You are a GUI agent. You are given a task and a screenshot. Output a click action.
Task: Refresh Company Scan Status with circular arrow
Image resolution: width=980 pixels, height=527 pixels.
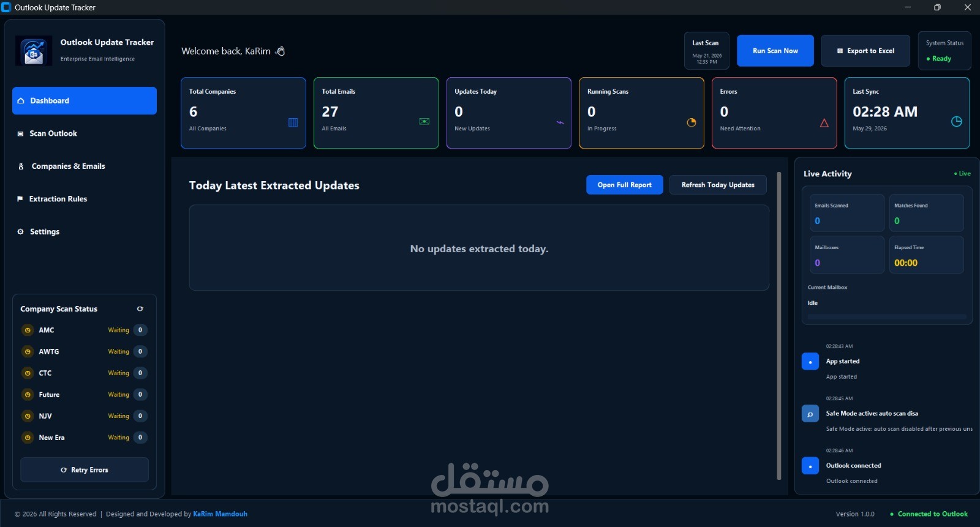click(x=140, y=308)
